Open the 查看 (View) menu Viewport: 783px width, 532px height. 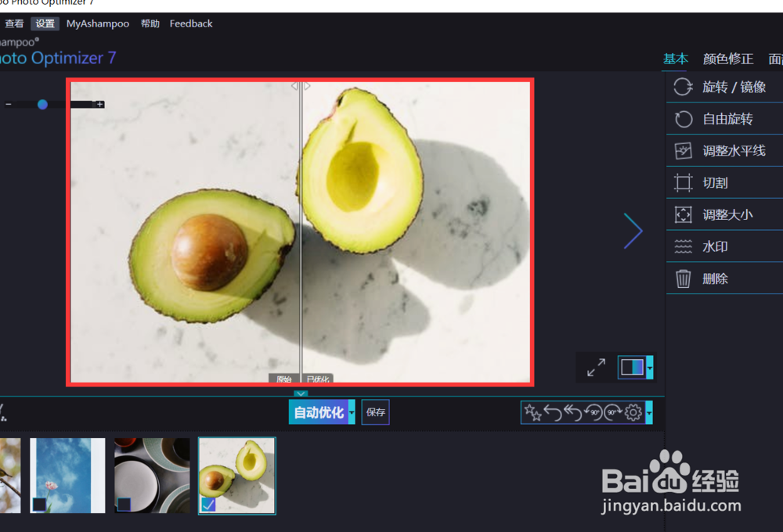(14, 23)
